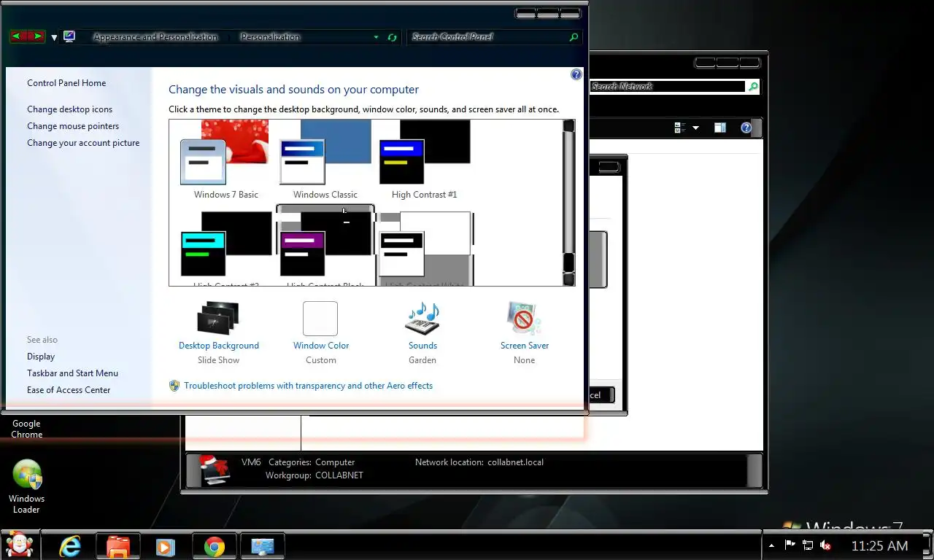This screenshot has height=560, width=934.
Task: Click the Personalization breadcrumb
Action: click(270, 37)
